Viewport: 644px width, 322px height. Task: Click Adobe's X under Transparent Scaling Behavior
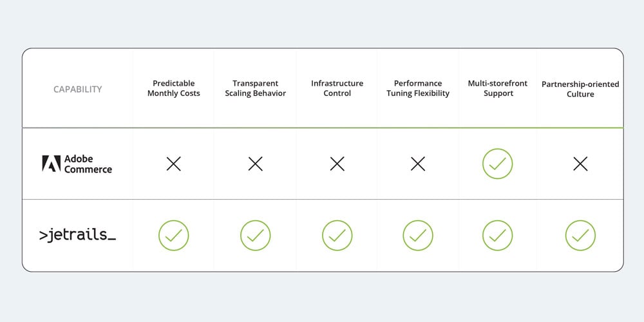click(256, 164)
